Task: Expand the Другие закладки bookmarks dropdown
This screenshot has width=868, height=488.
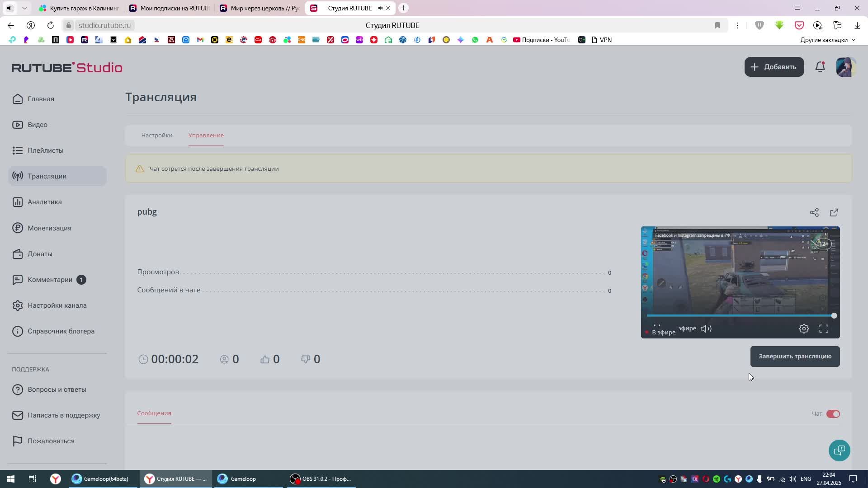Action: [828, 40]
